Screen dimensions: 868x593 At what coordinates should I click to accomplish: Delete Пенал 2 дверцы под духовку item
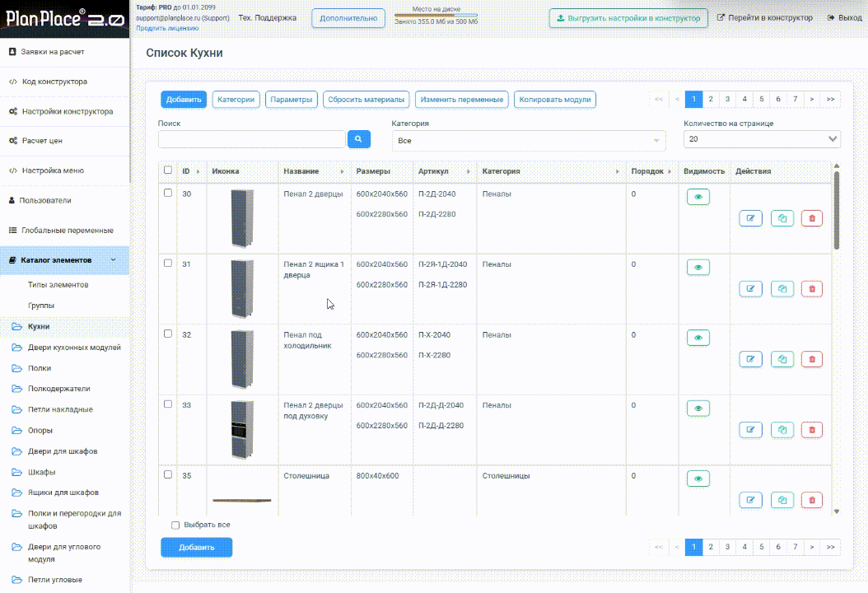pos(812,430)
